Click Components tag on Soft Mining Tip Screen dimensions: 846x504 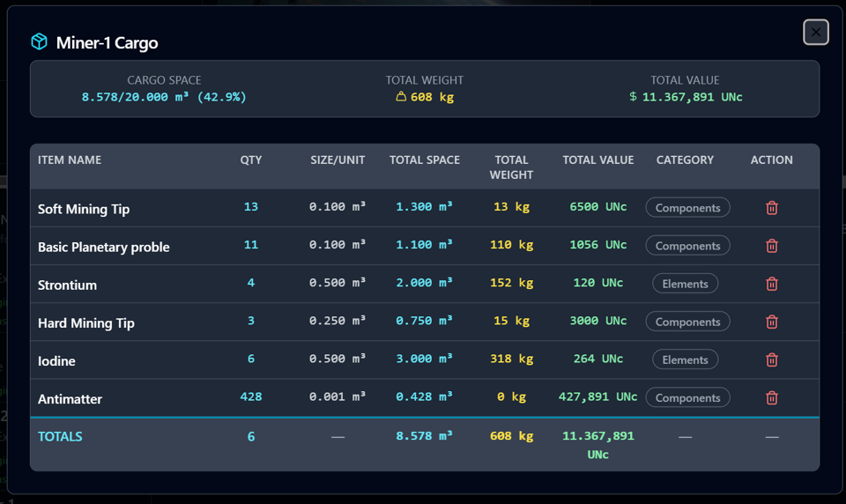click(x=687, y=208)
